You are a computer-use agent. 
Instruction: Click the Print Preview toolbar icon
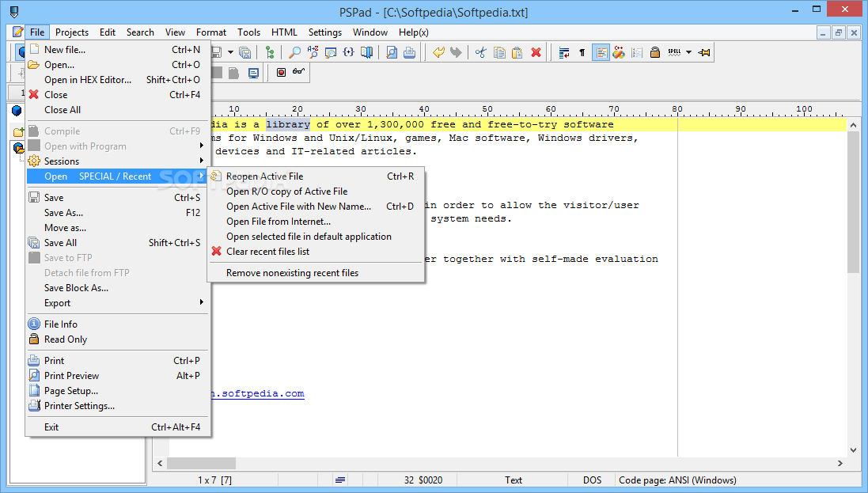392,52
